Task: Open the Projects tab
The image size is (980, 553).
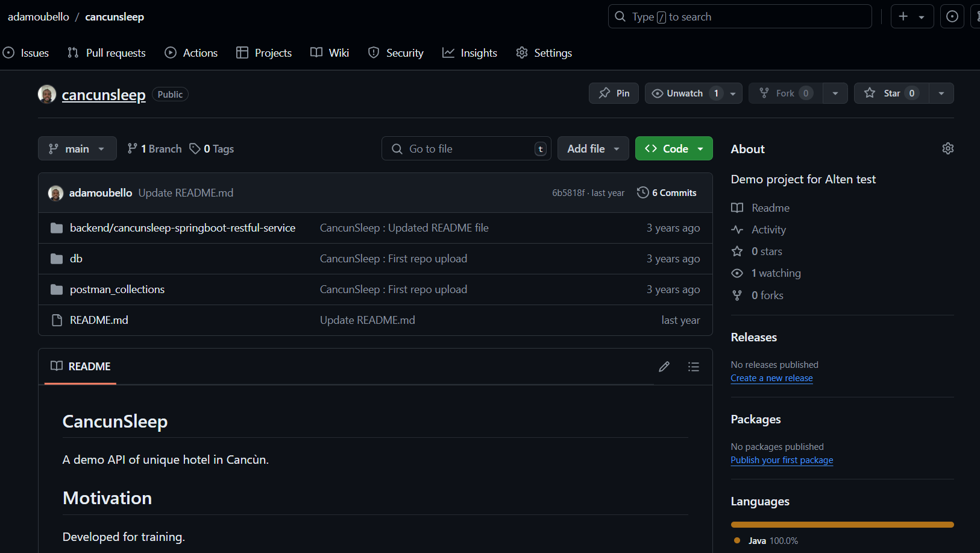Action: (x=264, y=53)
